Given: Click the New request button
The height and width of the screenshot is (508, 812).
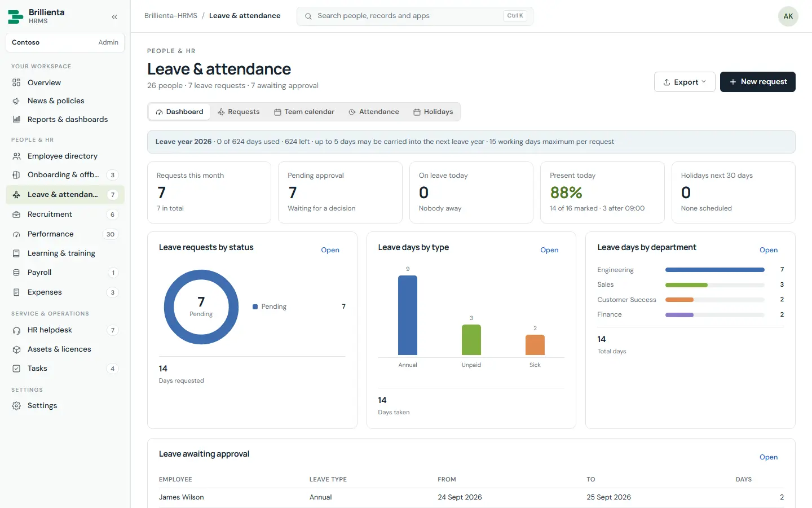Looking at the screenshot, I should 758,82.
